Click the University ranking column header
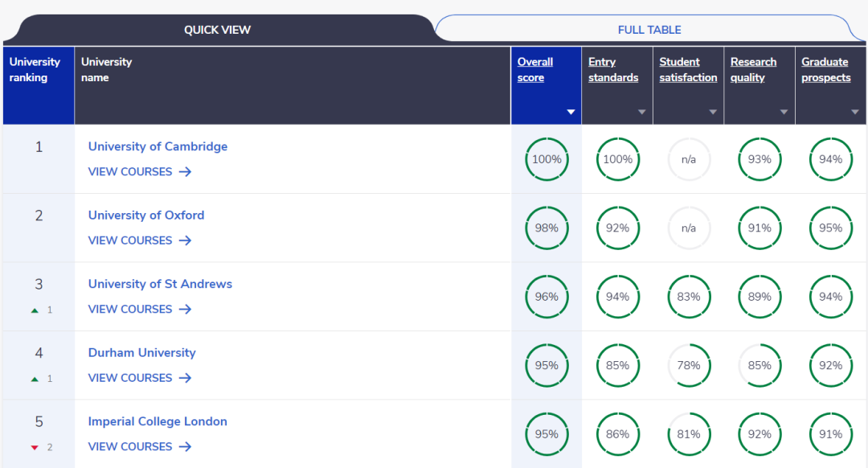868x468 pixels. pos(39,85)
